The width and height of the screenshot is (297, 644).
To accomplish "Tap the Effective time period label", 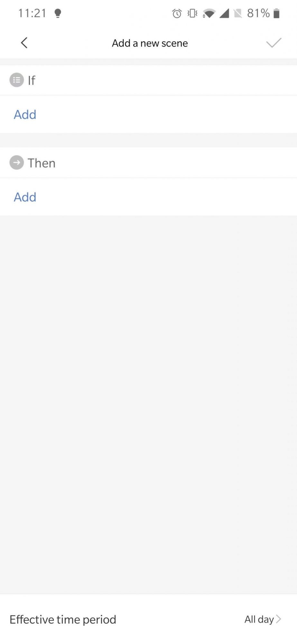I will [x=63, y=620].
